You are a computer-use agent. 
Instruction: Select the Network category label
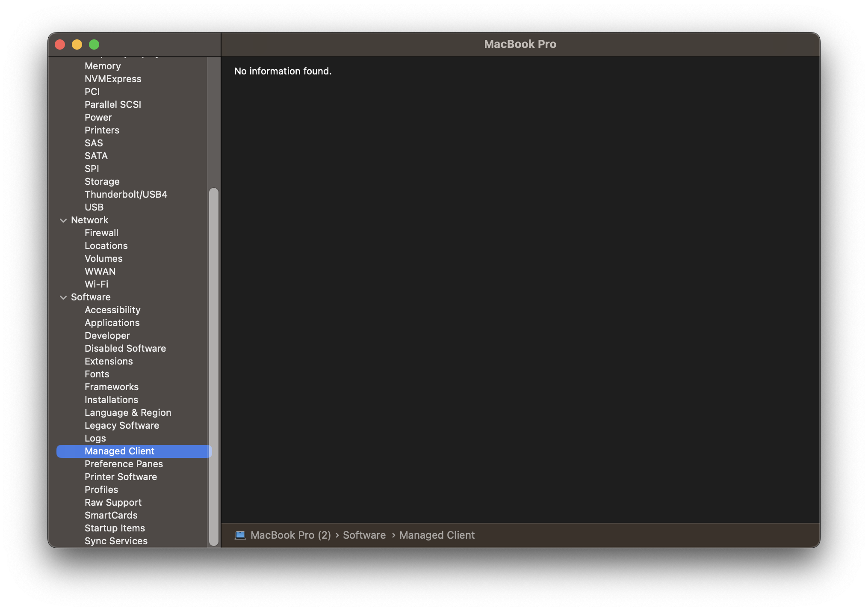tap(89, 220)
